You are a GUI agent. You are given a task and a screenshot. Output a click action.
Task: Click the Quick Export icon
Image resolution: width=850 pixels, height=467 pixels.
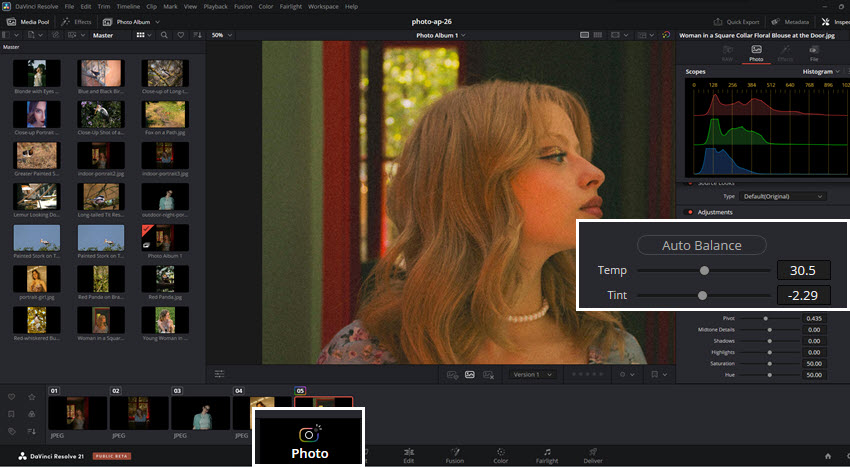point(718,22)
